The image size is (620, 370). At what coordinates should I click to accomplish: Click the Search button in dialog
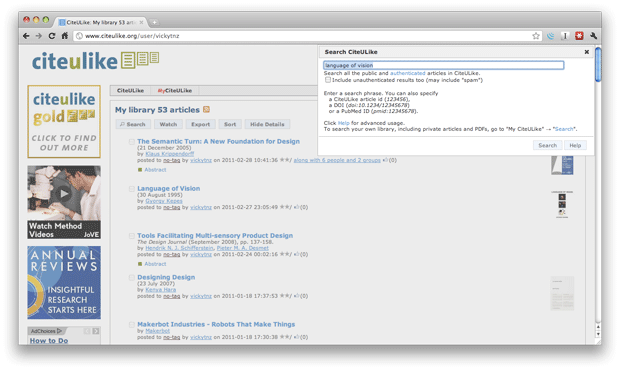(548, 145)
